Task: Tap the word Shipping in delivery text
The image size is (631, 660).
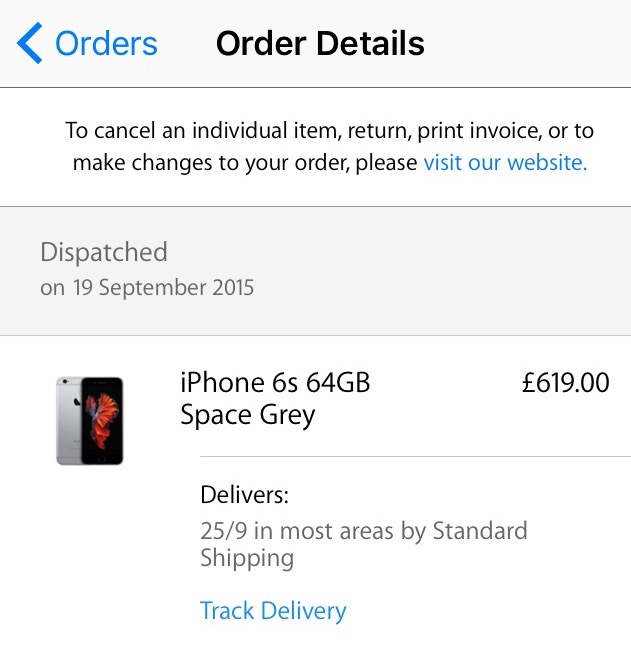Action: [x=247, y=558]
